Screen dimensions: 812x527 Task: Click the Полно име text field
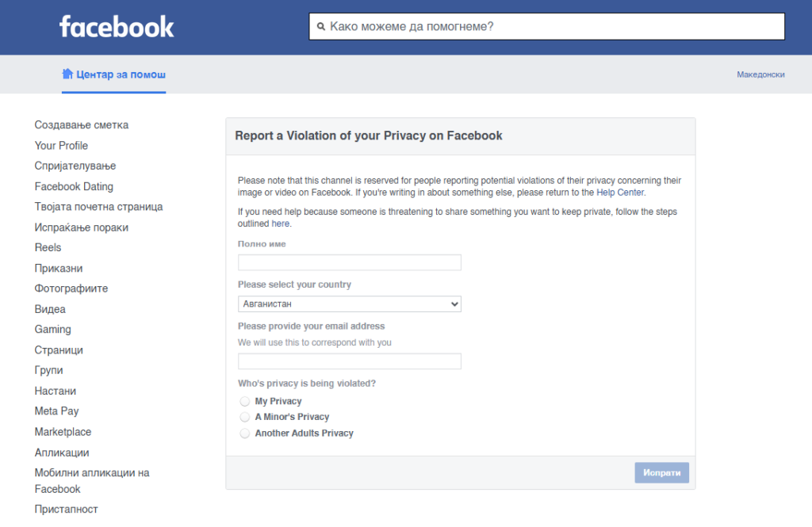pos(349,262)
